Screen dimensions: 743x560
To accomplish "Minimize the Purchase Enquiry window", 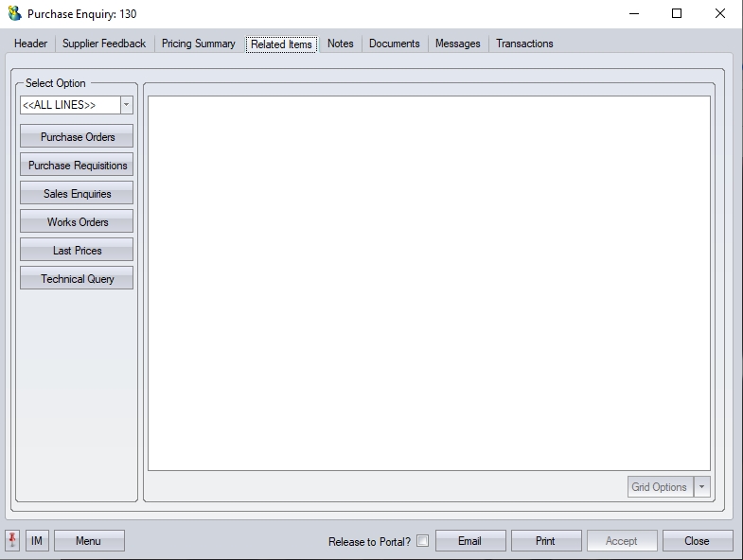I will [x=634, y=13].
